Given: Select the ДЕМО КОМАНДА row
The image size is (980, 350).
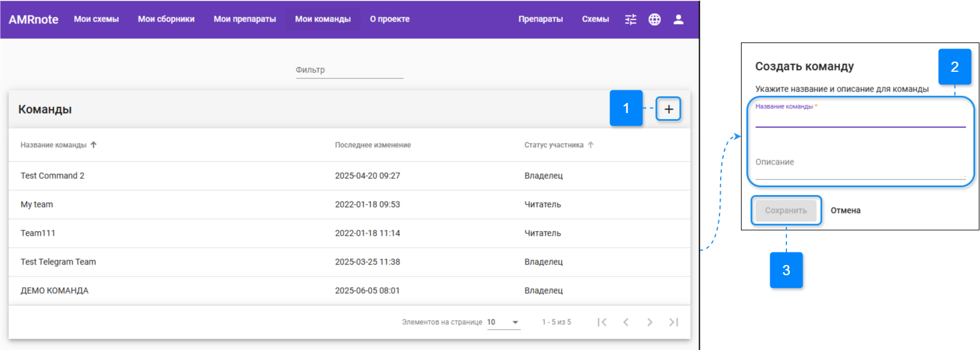Looking at the screenshot, I should pyautogui.click(x=350, y=291).
